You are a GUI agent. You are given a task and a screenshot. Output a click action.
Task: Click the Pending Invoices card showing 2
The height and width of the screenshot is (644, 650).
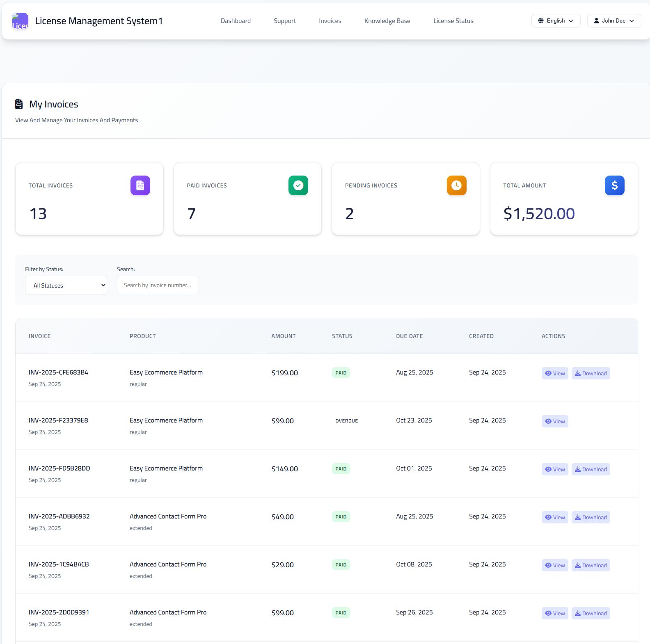tap(406, 199)
